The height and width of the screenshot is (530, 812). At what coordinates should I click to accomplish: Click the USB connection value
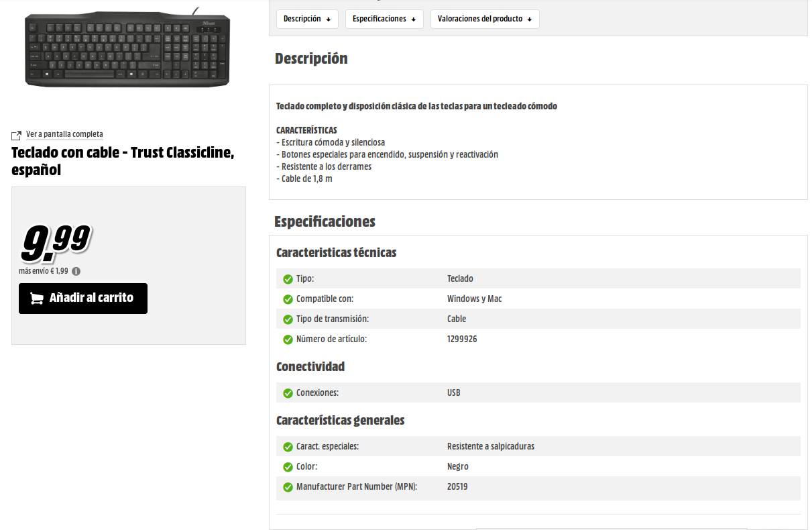pyautogui.click(x=454, y=392)
